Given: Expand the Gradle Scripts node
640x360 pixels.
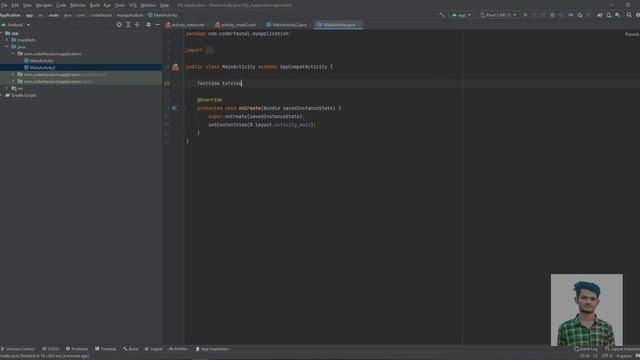Looking at the screenshot, I should point(1,95).
